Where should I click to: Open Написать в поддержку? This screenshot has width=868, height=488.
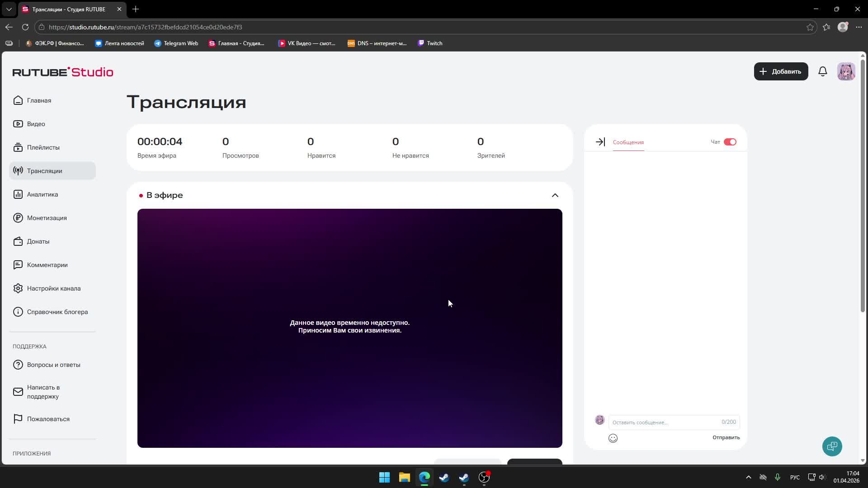(43, 392)
